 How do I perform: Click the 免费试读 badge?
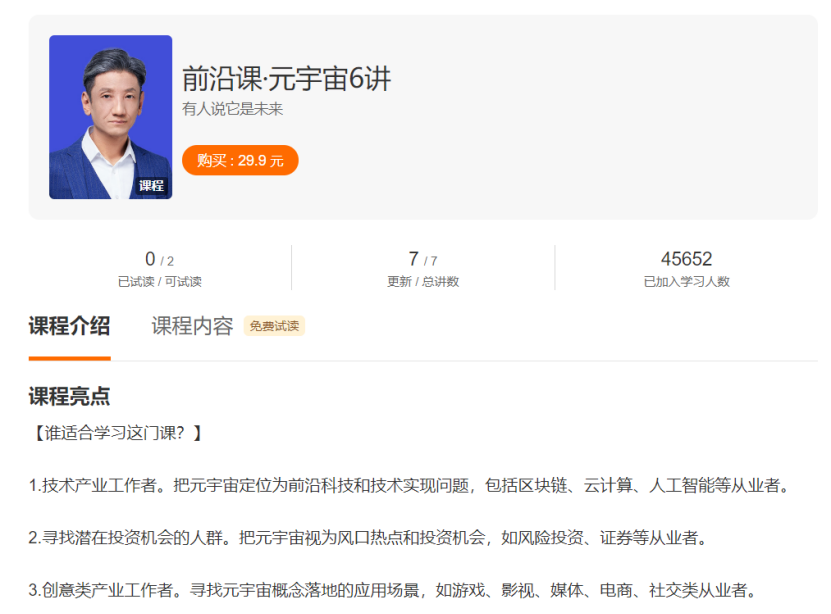click(274, 326)
